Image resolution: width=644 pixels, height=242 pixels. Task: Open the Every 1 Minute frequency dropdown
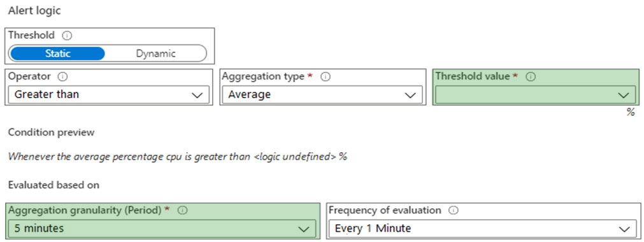click(482, 229)
